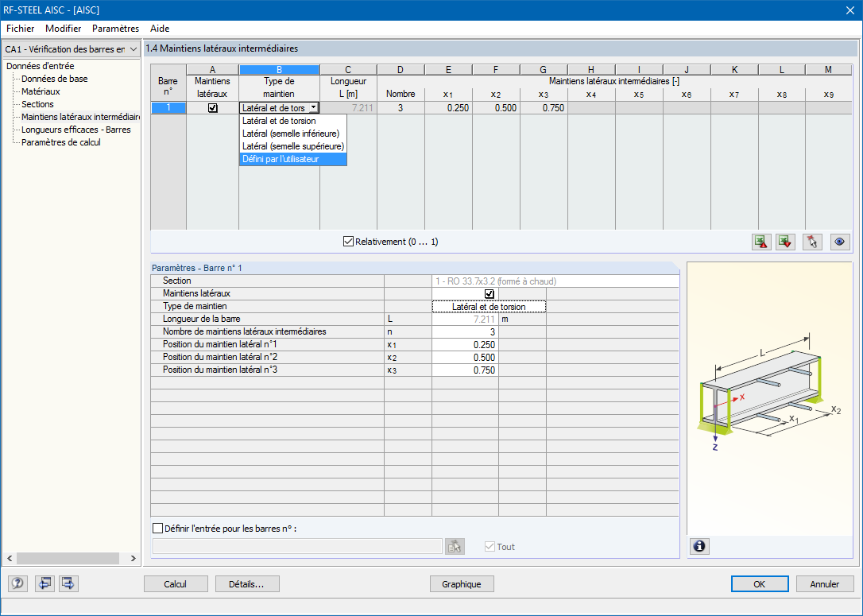Select Longueurs efficaces - Barres tree item
This screenshot has width=863, height=616.
coord(76,130)
